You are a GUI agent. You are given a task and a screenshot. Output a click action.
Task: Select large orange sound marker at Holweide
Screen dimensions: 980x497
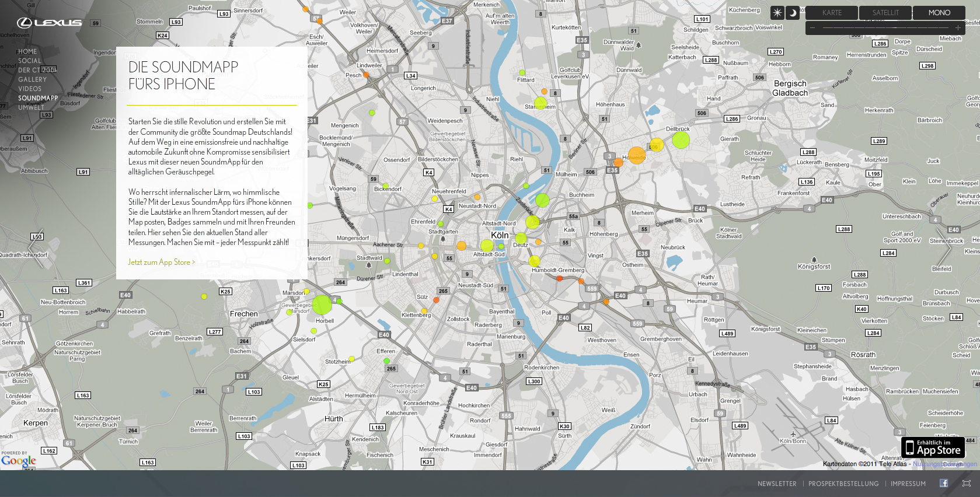(x=637, y=155)
